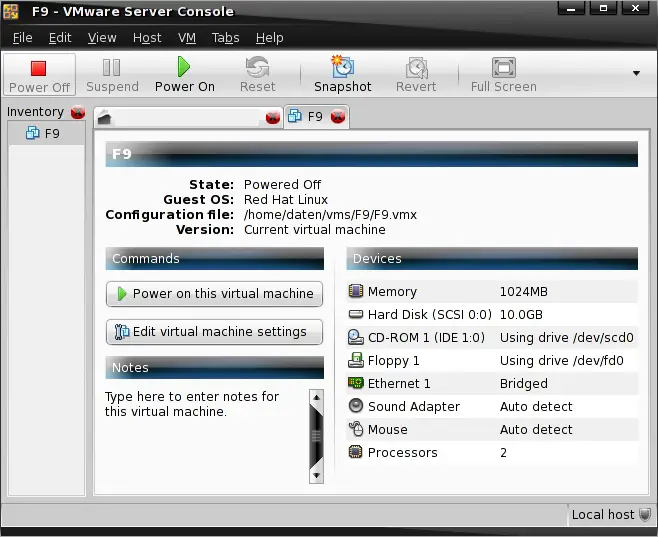Screen dimensions: 658x537
Task: Take a Snapshot from the toolbar
Action: 342,75
